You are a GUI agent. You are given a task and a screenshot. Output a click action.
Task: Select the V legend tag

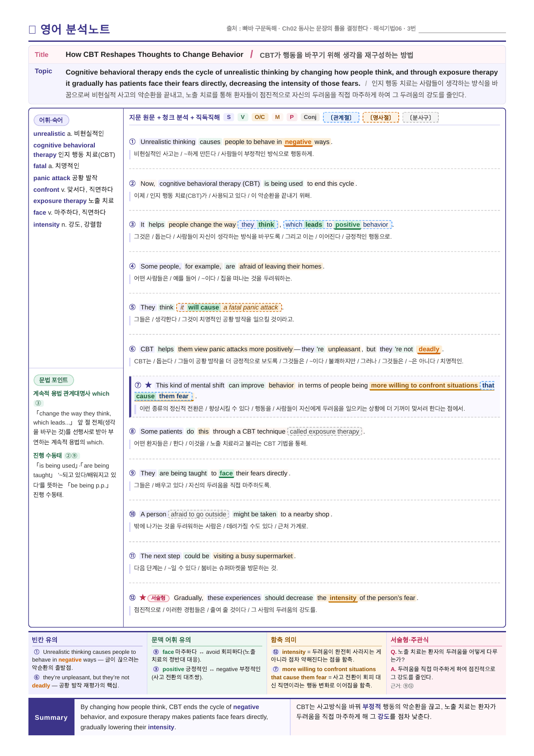tap(243, 117)
